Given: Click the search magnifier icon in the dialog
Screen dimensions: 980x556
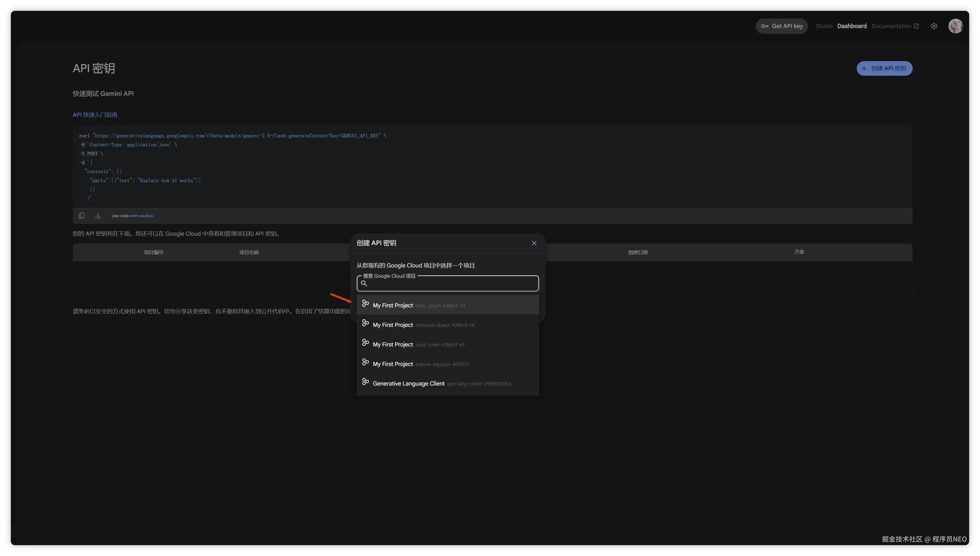Looking at the screenshot, I should pyautogui.click(x=364, y=283).
